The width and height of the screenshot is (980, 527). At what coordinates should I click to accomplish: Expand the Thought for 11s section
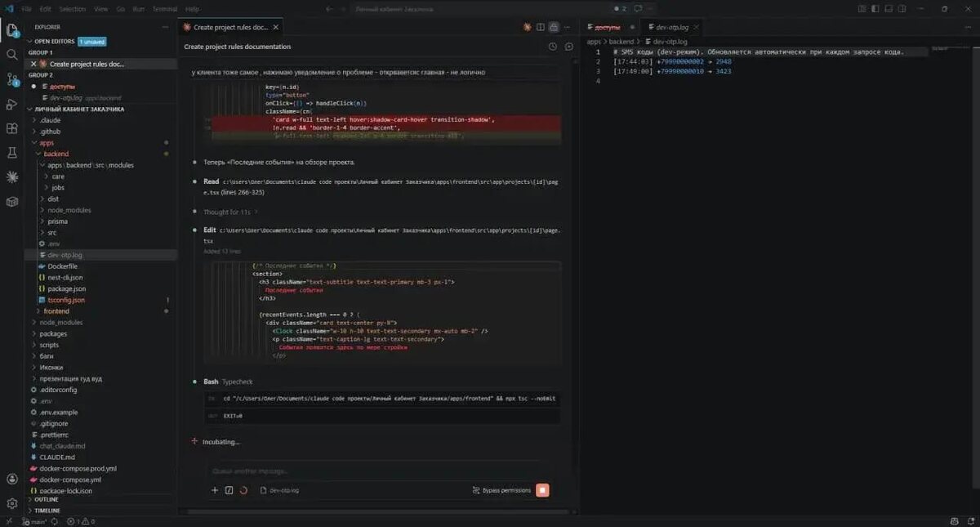(x=231, y=212)
